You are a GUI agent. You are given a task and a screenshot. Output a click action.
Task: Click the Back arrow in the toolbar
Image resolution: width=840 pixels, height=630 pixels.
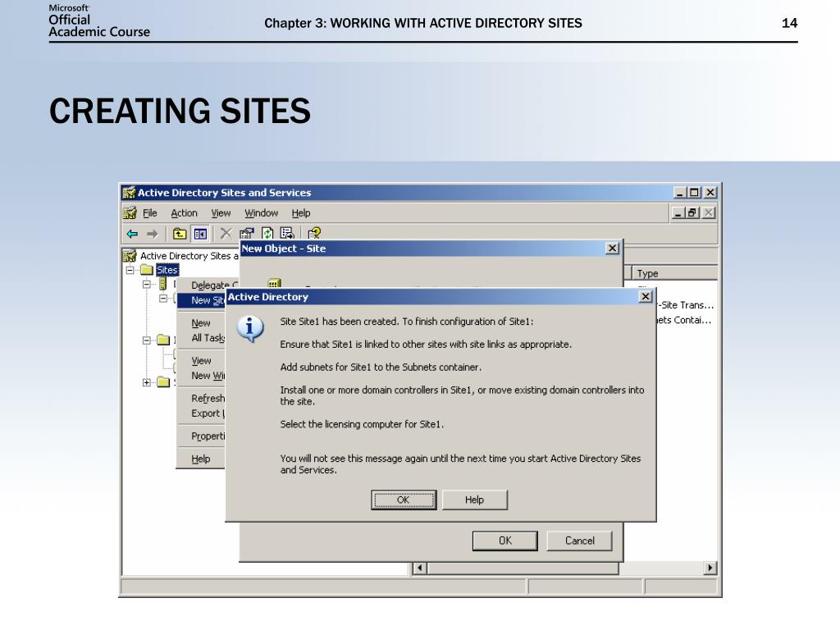(x=132, y=234)
